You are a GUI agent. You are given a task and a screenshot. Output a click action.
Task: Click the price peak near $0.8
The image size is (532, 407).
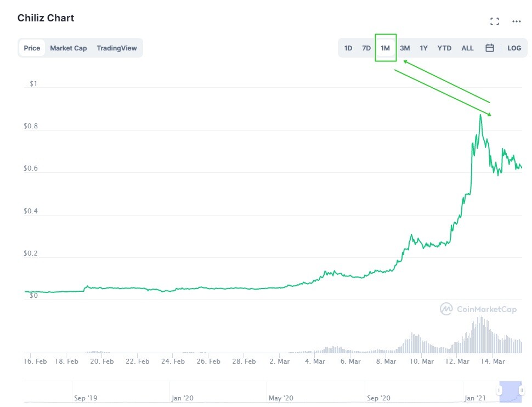[x=480, y=116]
